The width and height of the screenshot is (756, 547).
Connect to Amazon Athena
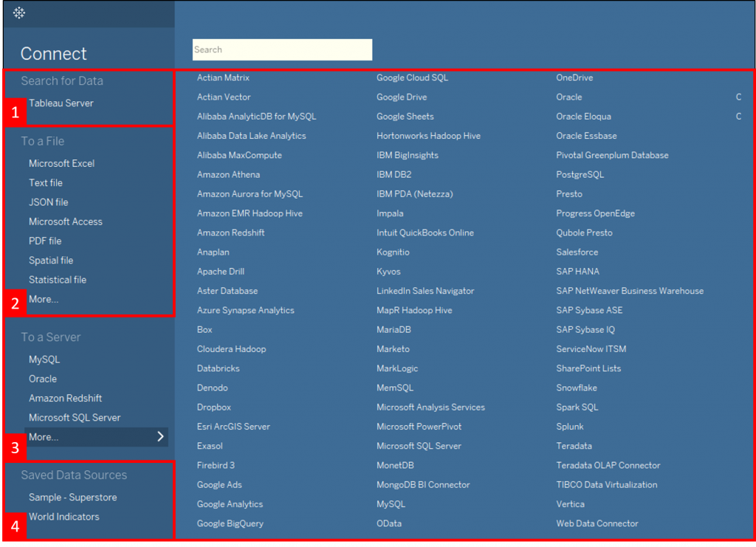click(228, 174)
